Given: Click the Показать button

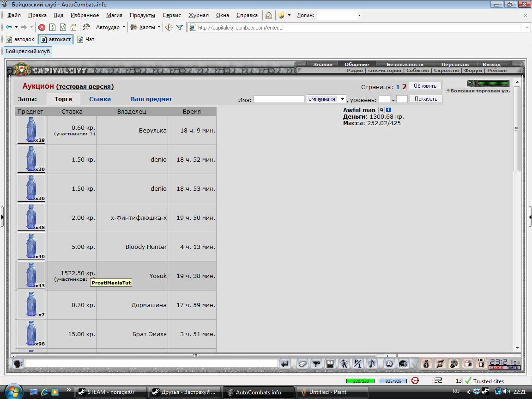Looking at the screenshot, I should pos(426,99).
